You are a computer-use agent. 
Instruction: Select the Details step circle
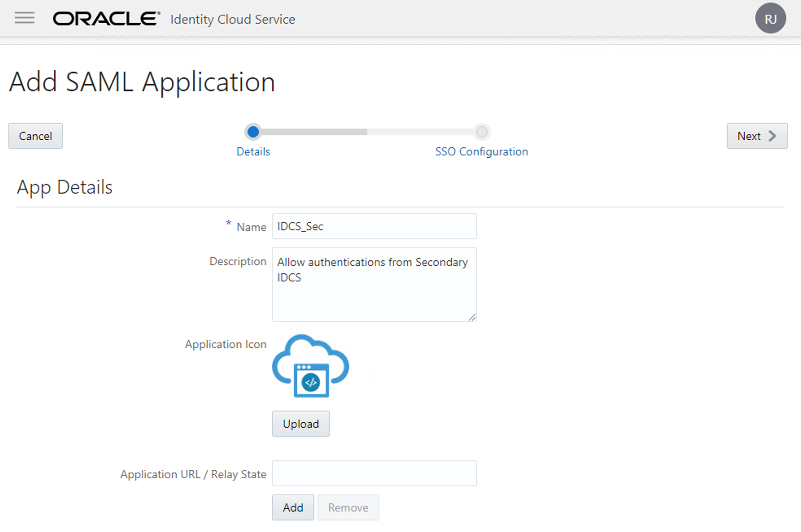pyautogui.click(x=253, y=132)
